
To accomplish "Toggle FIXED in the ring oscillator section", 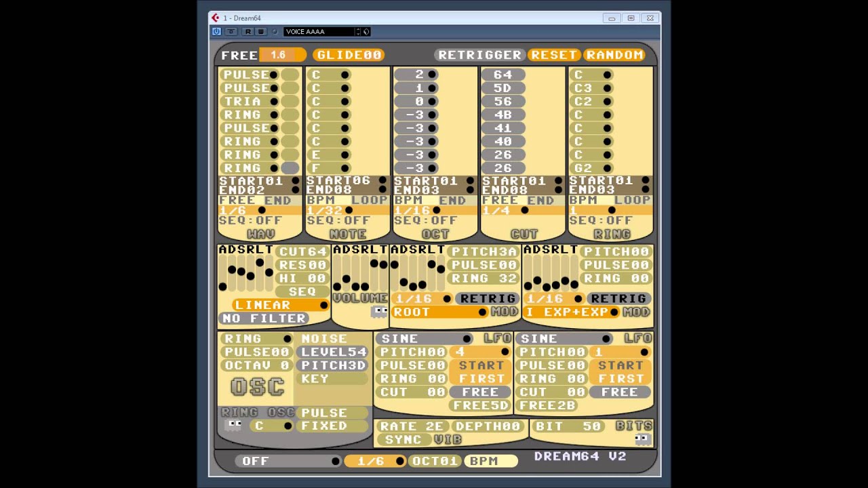I will pyautogui.click(x=332, y=426).
